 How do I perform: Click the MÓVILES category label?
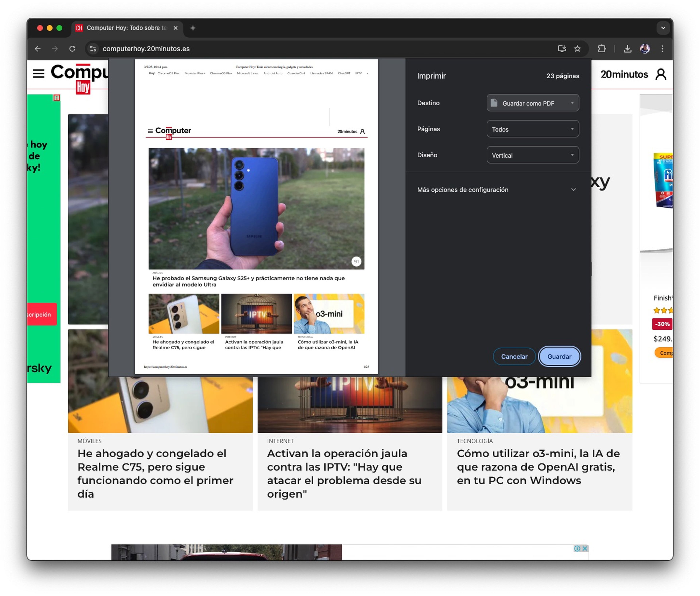pos(89,441)
